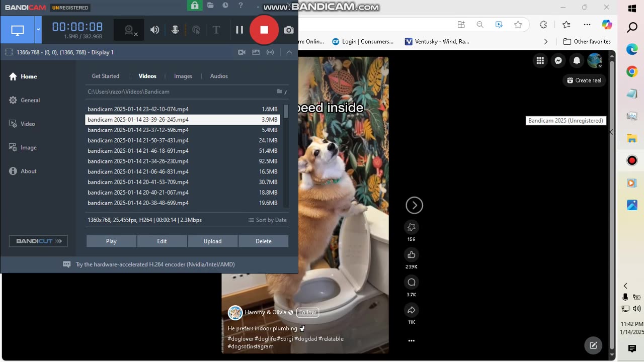Click the Play button for the selected video
644x362 pixels.
(x=111, y=241)
